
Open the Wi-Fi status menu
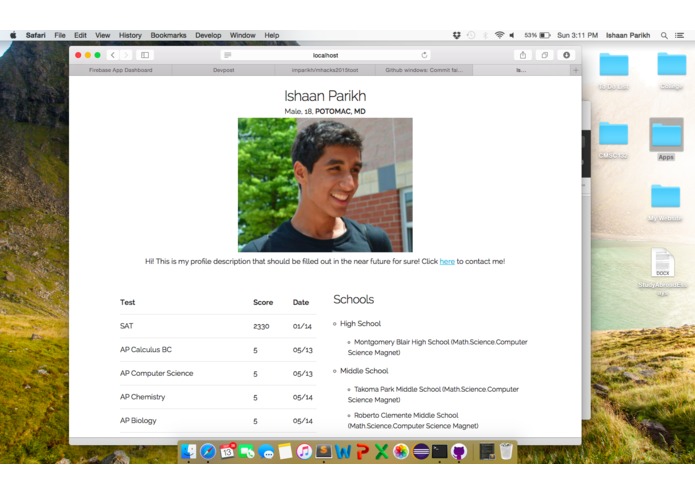click(500, 35)
